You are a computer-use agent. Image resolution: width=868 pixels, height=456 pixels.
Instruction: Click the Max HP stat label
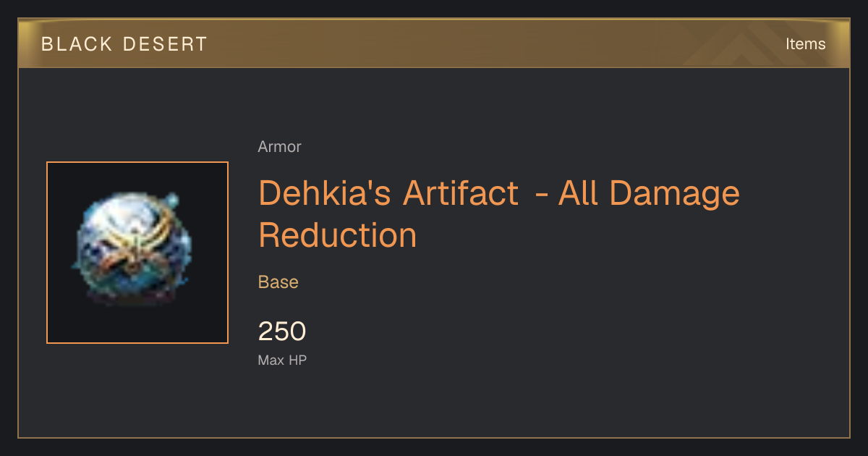(282, 360)
